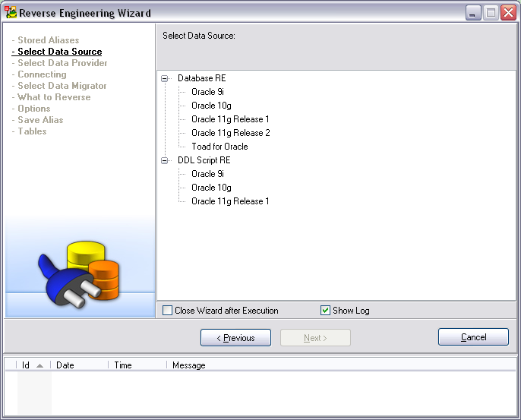The height and width of the screenshot is (420, 521).
Task: Click the Next button
Action: 315,338
